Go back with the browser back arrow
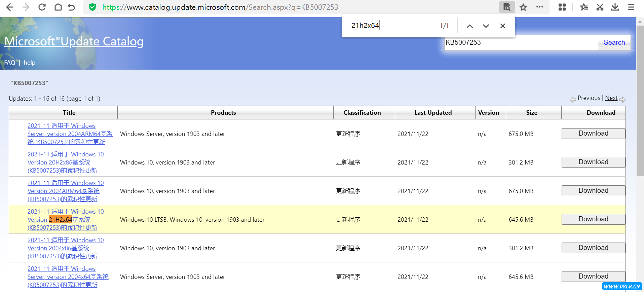 tap(10, 7)
